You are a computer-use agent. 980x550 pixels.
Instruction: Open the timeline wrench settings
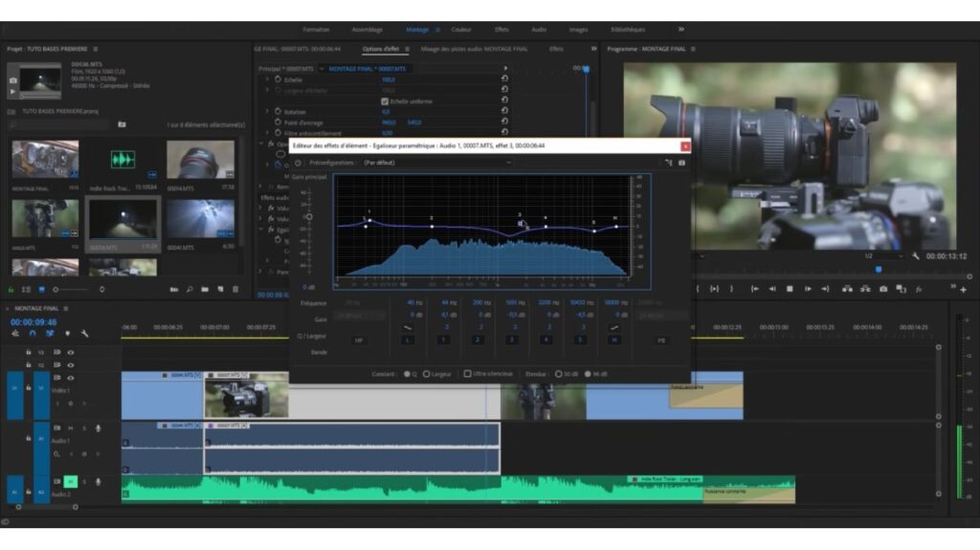[85, 334]
